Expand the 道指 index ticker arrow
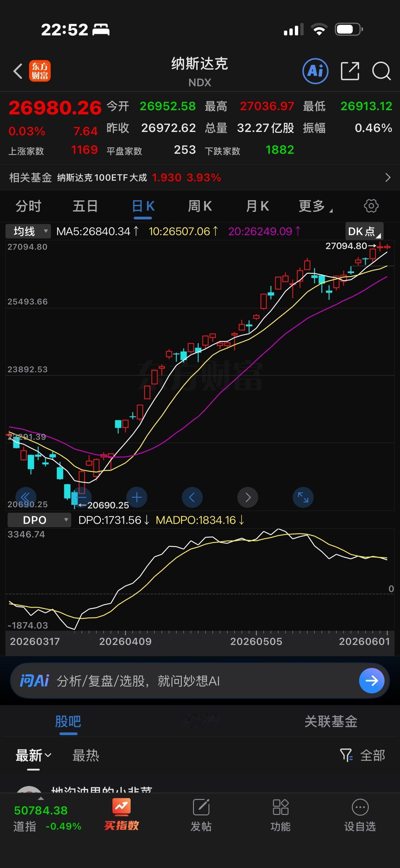Screen dimensions: 400x868 (41, 798)
